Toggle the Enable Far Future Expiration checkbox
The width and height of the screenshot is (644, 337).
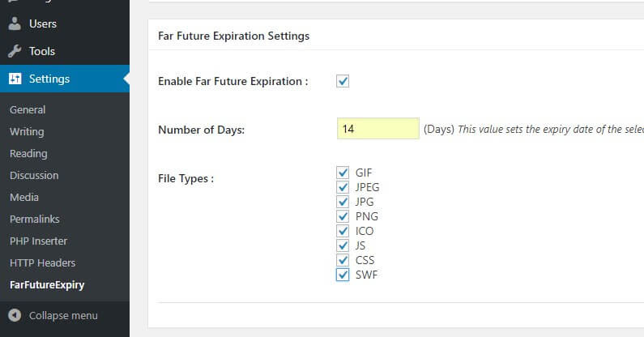pyautogui.click(x=343, y=81)
